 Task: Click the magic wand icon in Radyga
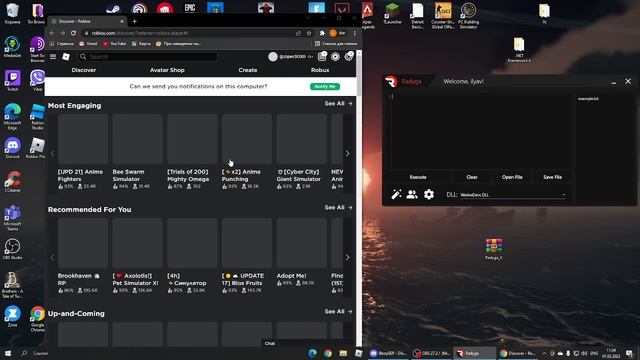click(x=396, y=194)
